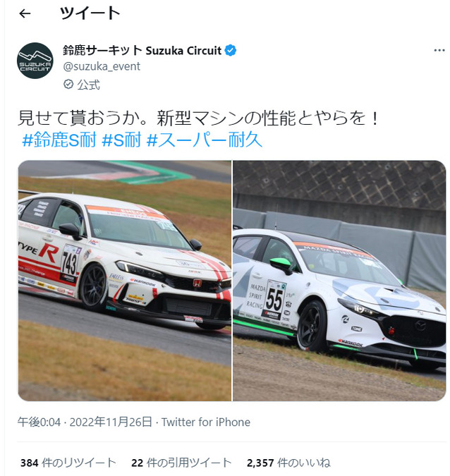450x476 pixels.
Task: Open the #スーパー耐久 hashtag
Action: click(x=205, y=140)
